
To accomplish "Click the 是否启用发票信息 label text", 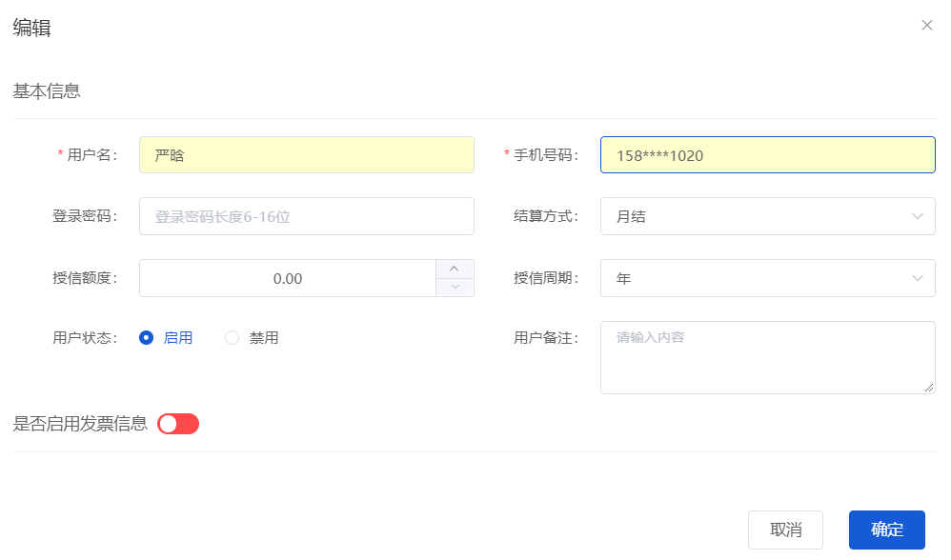I will 80,424.
